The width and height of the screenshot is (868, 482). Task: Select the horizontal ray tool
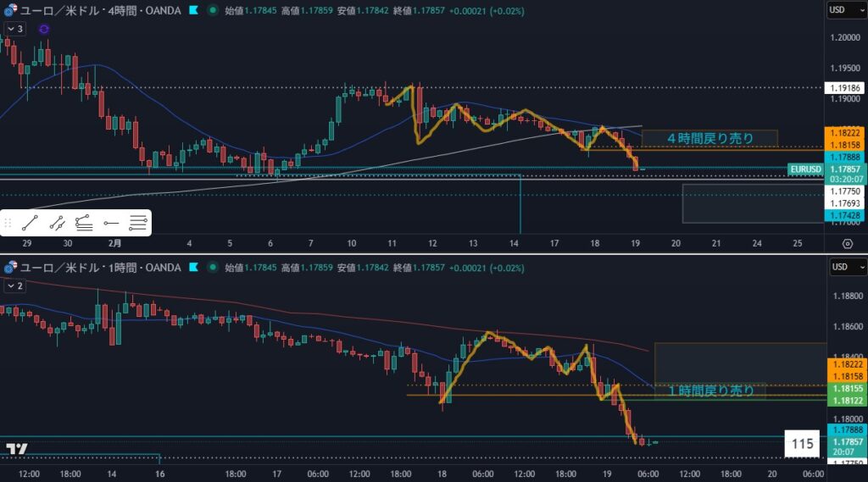[110, 224]
